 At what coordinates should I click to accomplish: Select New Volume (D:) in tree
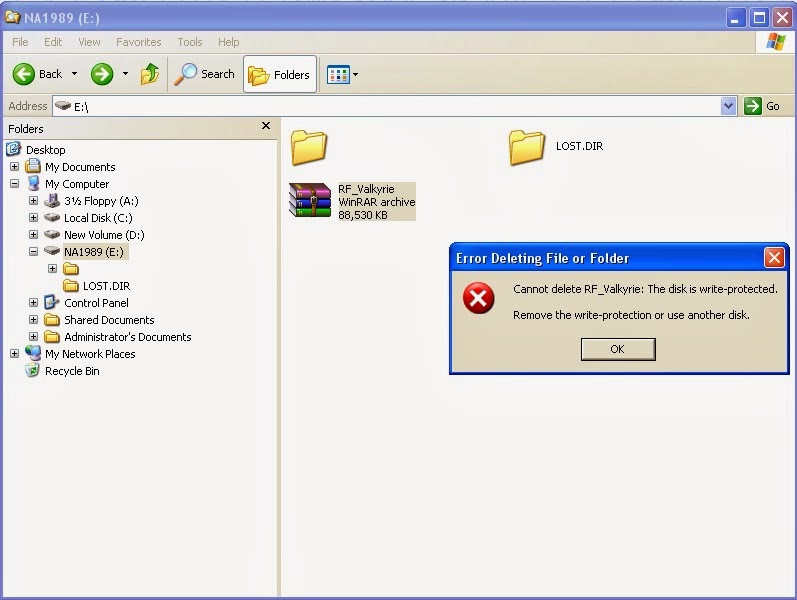[x=104, y=235]
